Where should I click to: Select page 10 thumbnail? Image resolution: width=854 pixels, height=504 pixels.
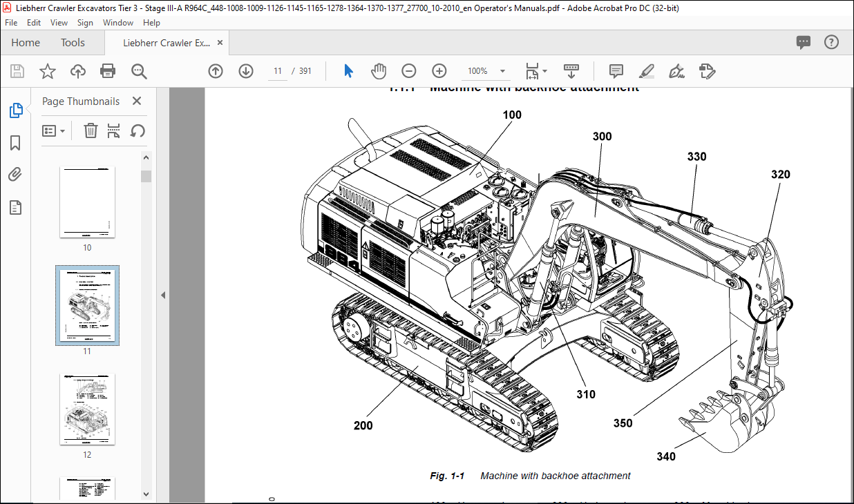87,202
